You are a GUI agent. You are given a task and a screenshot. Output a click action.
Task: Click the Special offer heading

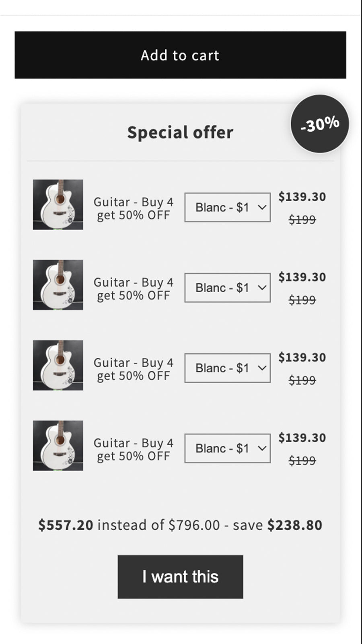tap(180, 132)
